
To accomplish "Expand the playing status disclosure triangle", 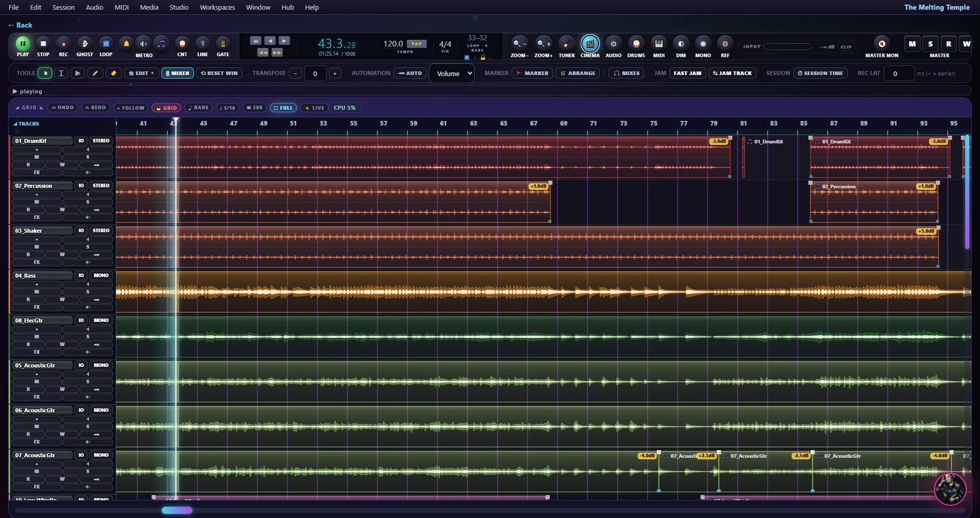I will coord(15,91).
